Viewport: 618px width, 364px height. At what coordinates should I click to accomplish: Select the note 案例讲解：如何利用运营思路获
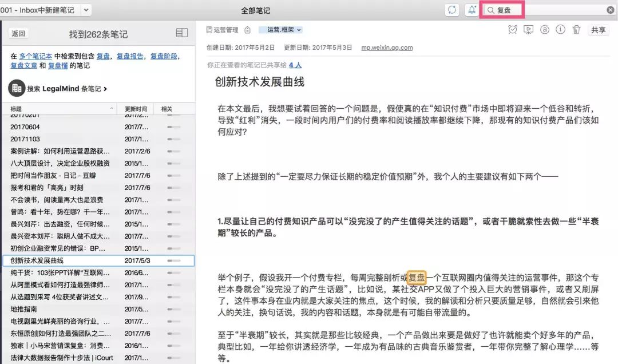[x=98, y=151]
